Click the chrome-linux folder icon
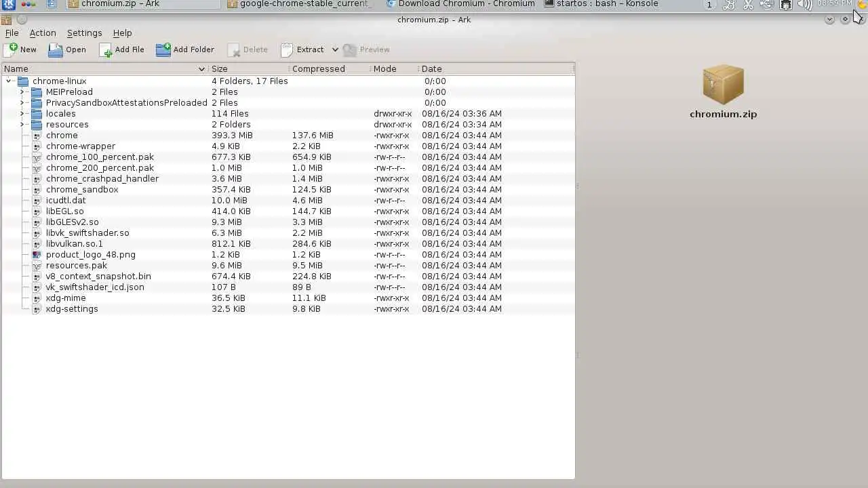The image size is (868, 488). [23, 81]
